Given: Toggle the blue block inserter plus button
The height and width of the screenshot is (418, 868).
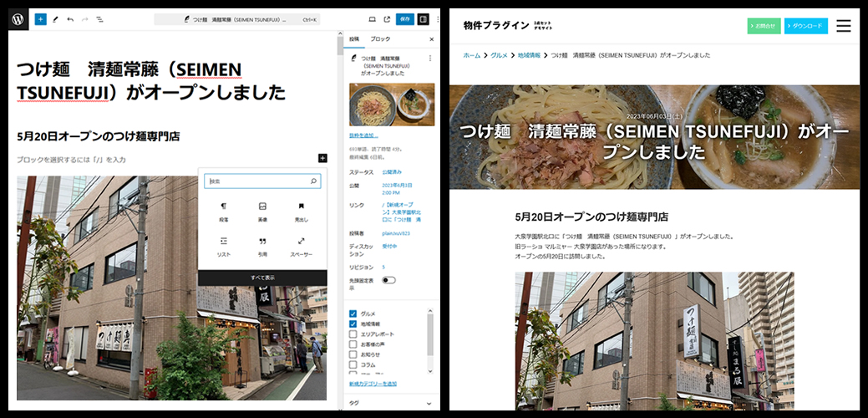Looking at the screenshot, I should pyautogui.click(x=40, y=18).
